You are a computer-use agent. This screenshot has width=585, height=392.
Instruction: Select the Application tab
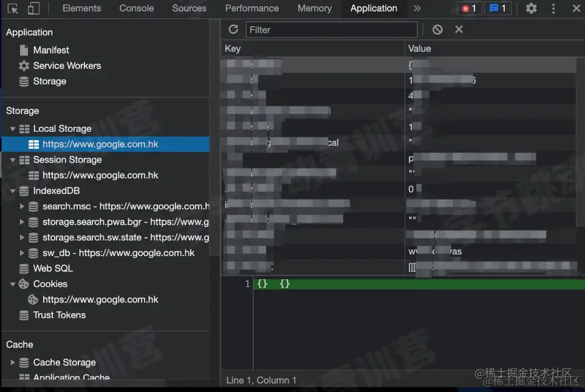[374, 8]
